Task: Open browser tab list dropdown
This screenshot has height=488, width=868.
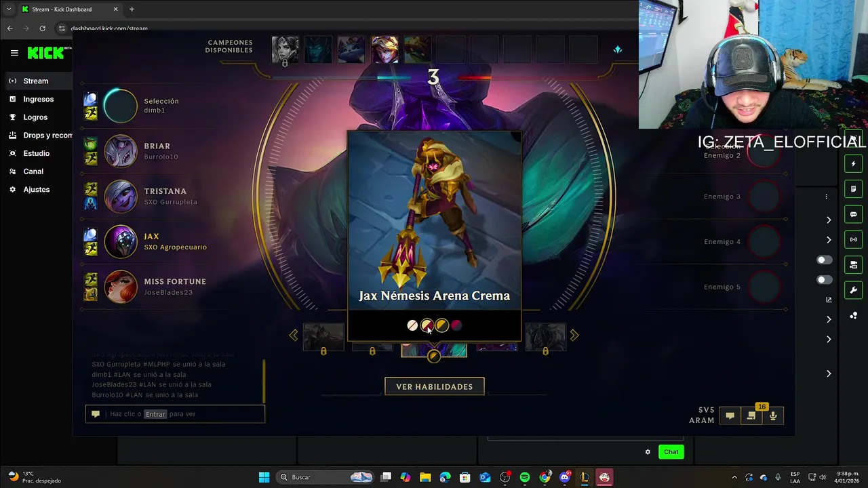Action: [x=8, y=9]
